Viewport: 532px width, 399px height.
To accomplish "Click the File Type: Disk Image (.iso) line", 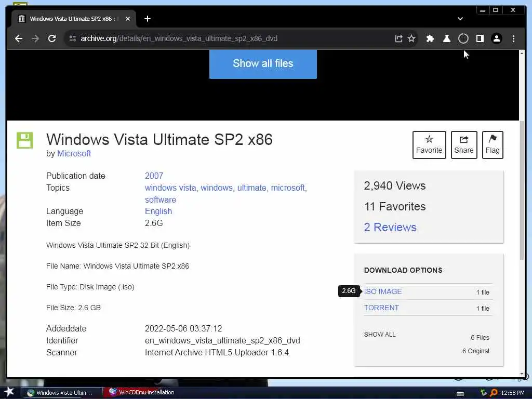I will pyautogui.click(x=90, y=287).
